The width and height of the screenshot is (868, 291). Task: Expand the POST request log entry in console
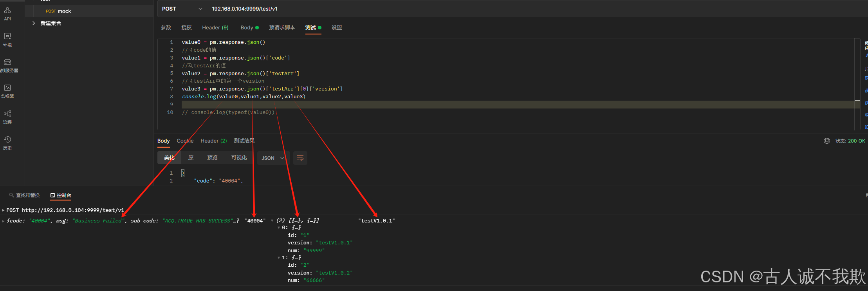tap(3, 210)
